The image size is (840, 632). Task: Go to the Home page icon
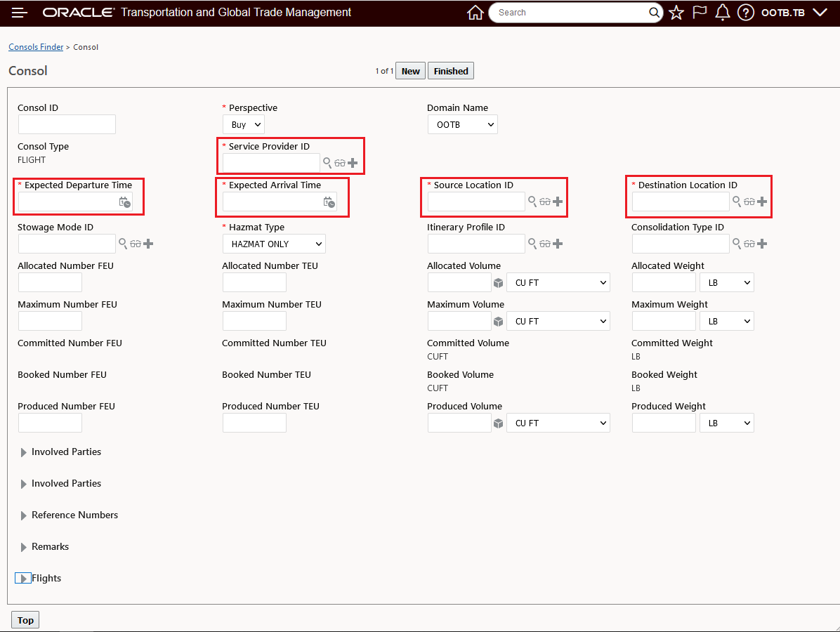[x=475, y=13]
